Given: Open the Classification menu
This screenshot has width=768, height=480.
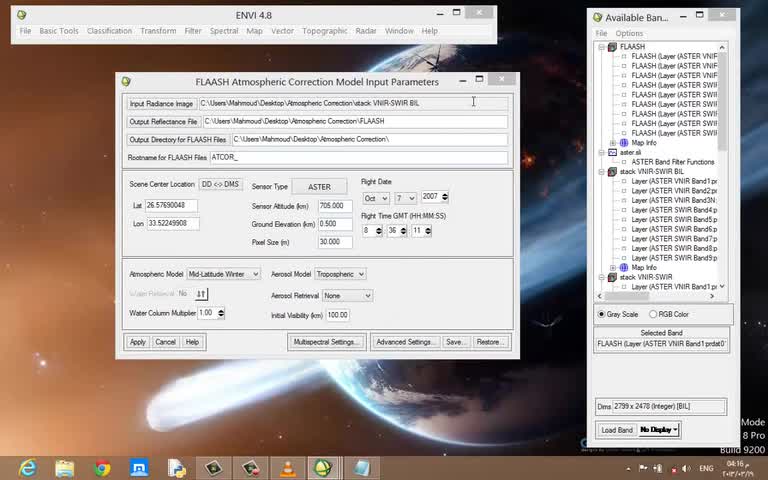Looking at the screenshot, I should coord(109,31).
